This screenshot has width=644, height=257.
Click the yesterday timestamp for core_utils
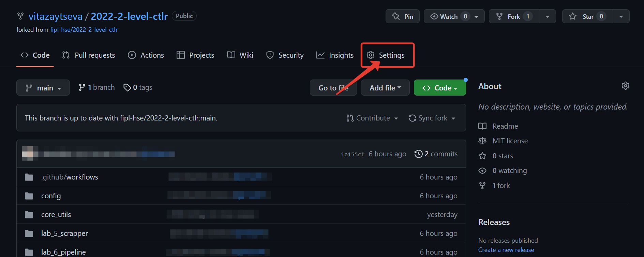(x=442, y=215)
